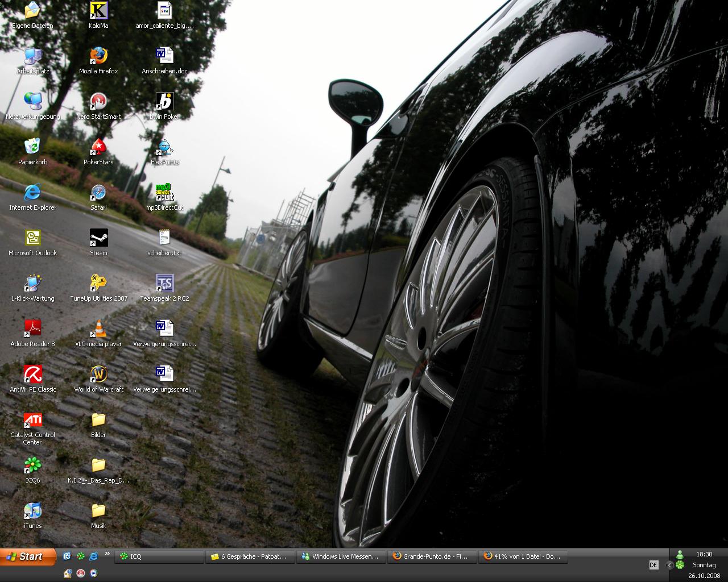
Task: Open the Musik folder
Action: 98,511
